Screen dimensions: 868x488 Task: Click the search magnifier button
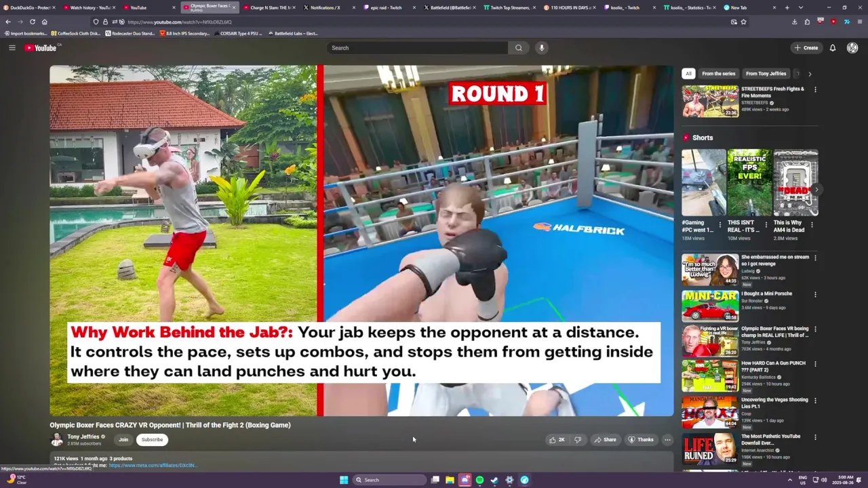tap(519, 47)
